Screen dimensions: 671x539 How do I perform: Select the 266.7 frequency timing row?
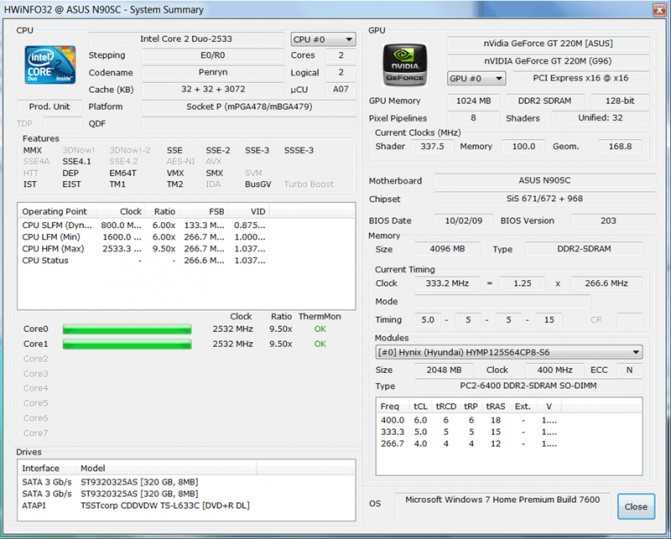(x=469, y=444)
